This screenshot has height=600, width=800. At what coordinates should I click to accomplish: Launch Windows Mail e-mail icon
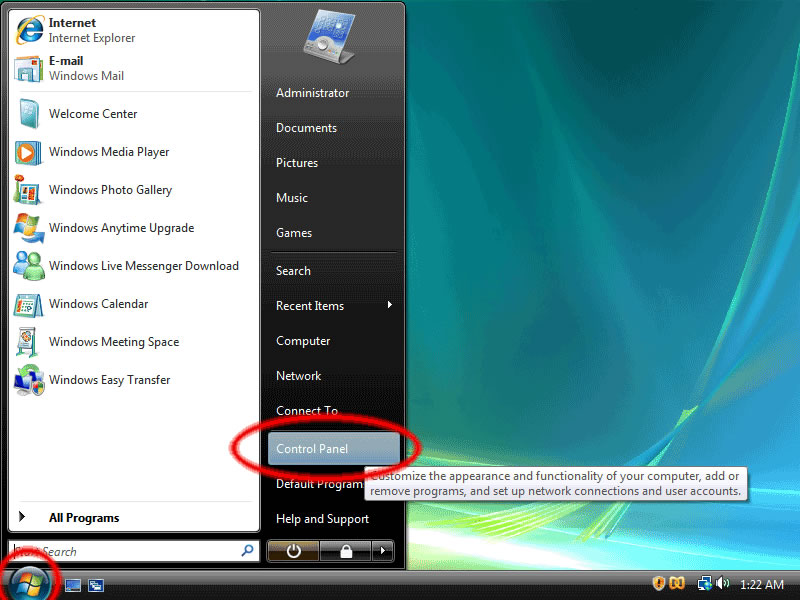tap(29, 68)
